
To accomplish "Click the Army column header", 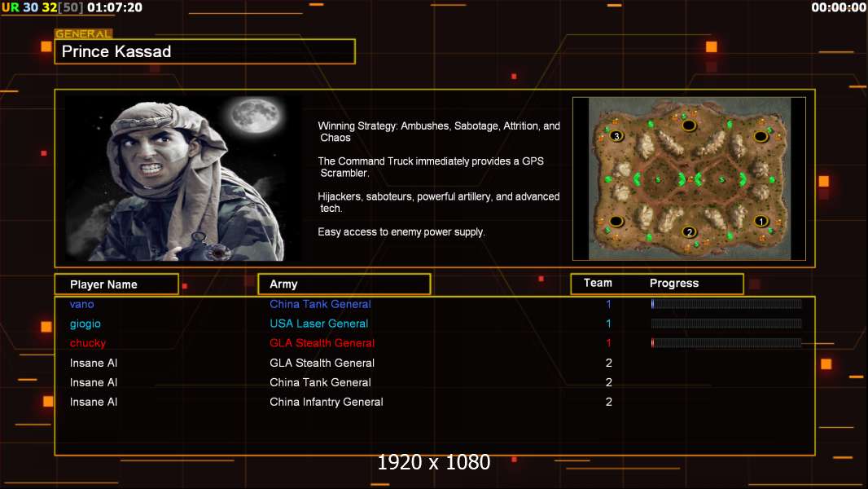I will [x=344, y=284].
